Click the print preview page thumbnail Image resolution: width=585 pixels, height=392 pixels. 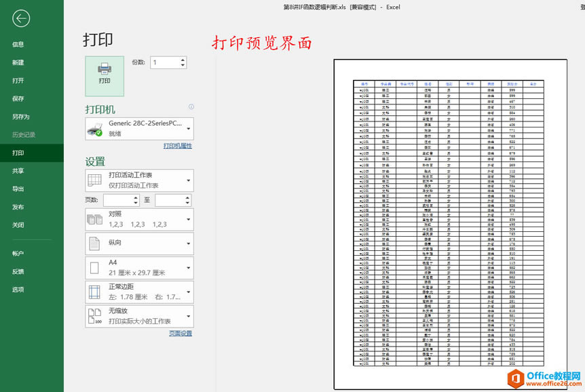(451, 224)
